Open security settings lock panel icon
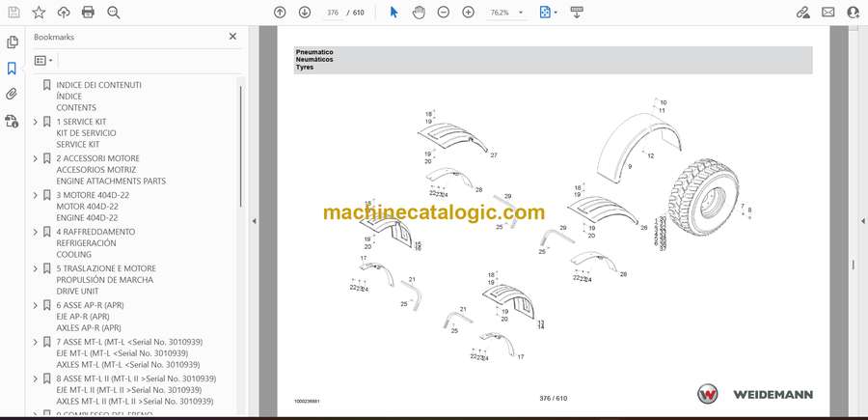Viewport: 868px width, 420px height. pyautogui.click(x=12, y=121)
